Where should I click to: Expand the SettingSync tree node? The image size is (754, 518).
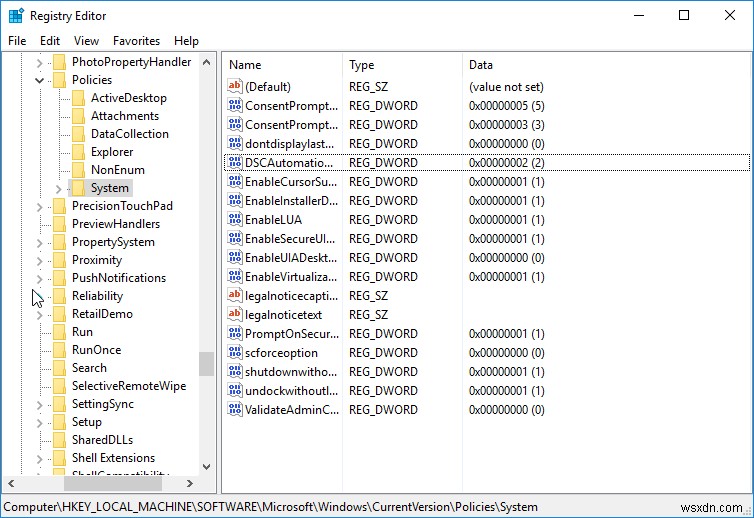pos(39,405)
